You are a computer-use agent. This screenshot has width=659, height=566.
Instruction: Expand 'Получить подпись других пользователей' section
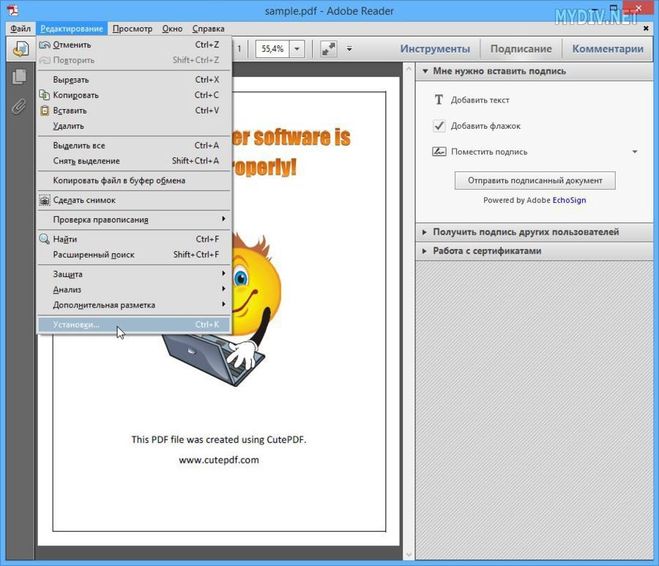(424, 232)
